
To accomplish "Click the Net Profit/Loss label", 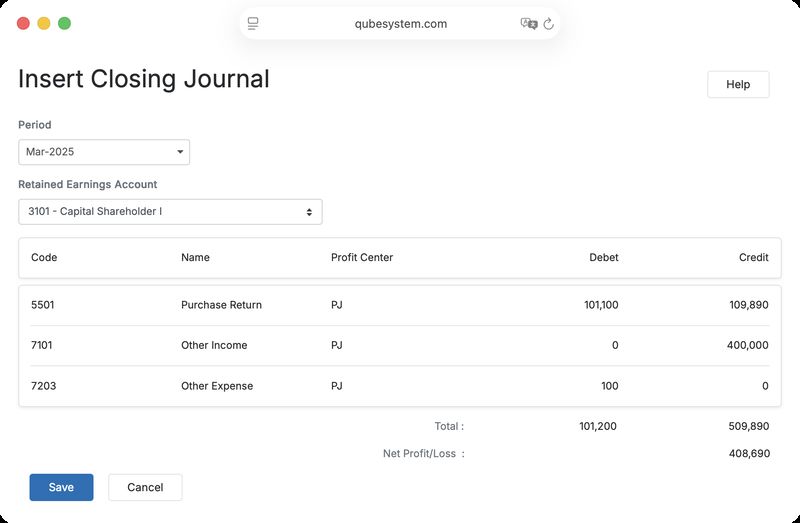I will coord(424,453).
